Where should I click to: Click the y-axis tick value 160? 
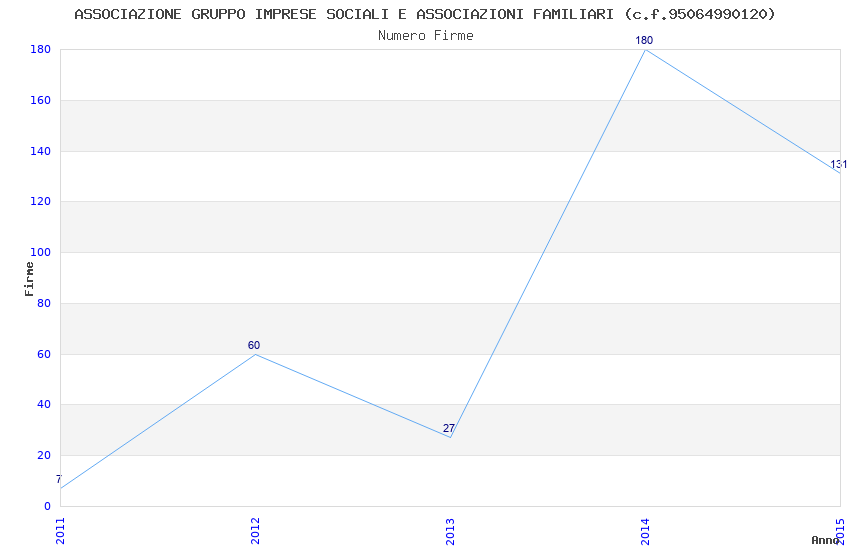pos(41,100)
